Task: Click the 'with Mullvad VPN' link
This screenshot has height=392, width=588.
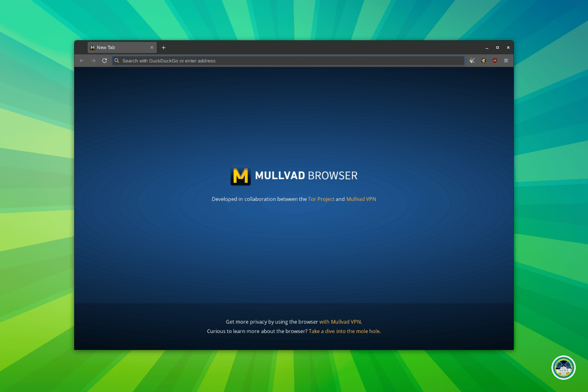Action: point(340,322)
